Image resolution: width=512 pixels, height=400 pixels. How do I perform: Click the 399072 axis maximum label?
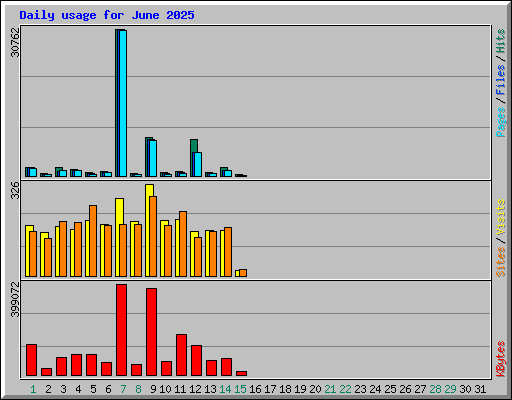tap(15, 300)
